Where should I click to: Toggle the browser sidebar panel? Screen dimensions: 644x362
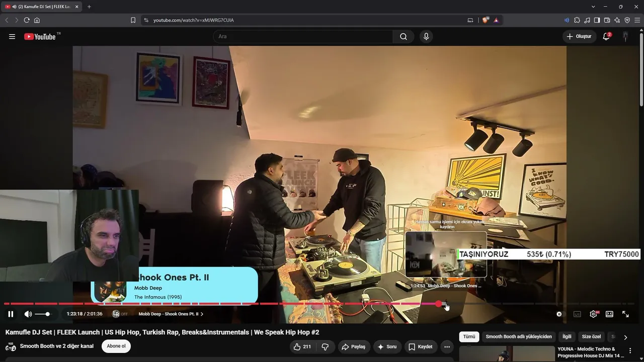point(597,20)
